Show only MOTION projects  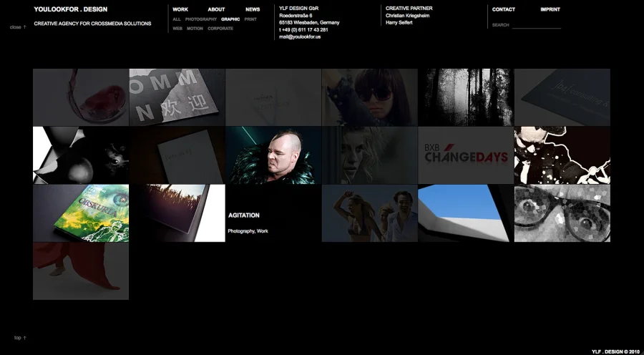point(195,29)
